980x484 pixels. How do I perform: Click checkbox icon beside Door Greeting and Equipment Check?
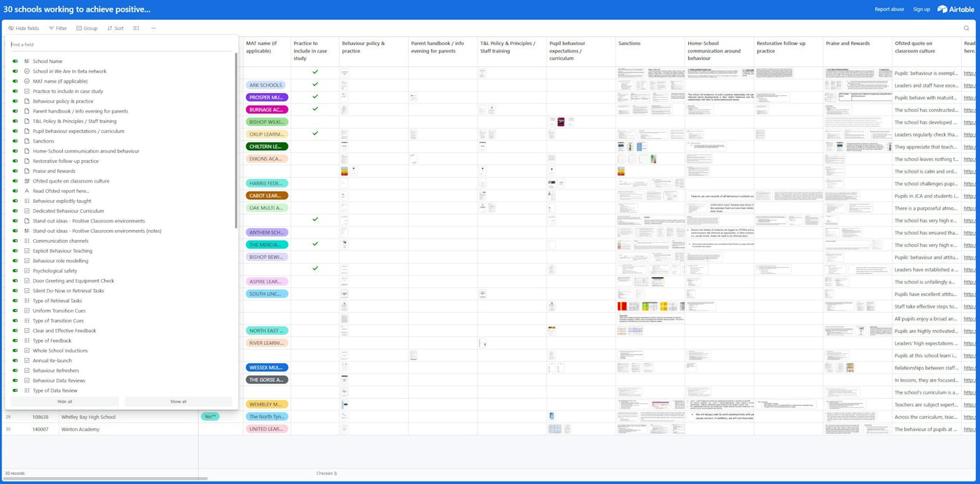click(x=27, y=280)
